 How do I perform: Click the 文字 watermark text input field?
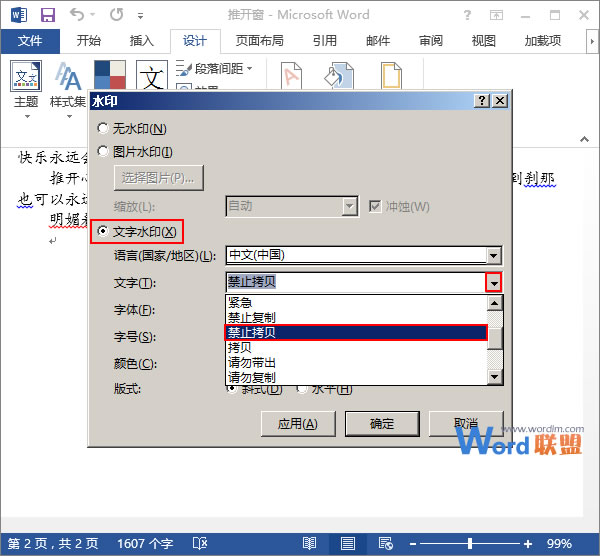pyautogui.click(x=356, y=282)
